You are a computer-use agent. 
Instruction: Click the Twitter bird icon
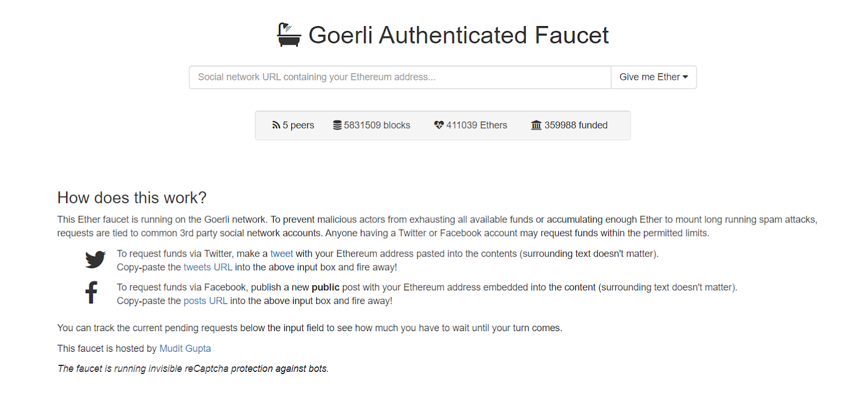pyautogui.click(x=95, y=259)
